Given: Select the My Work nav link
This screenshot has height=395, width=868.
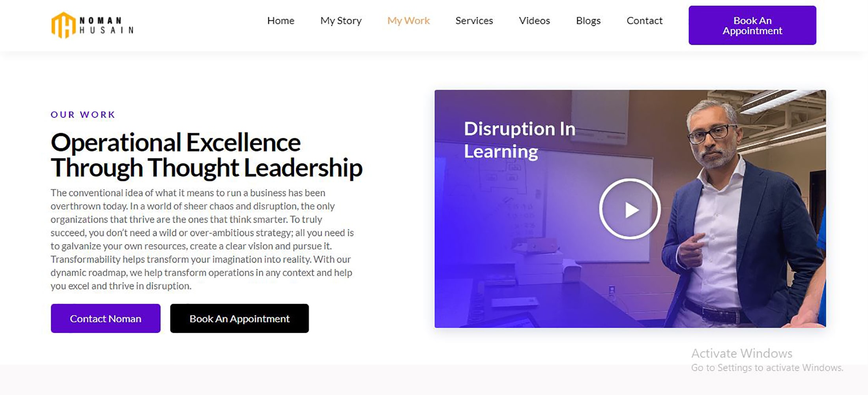Looking at the screenshot, I should click(408, 21).
